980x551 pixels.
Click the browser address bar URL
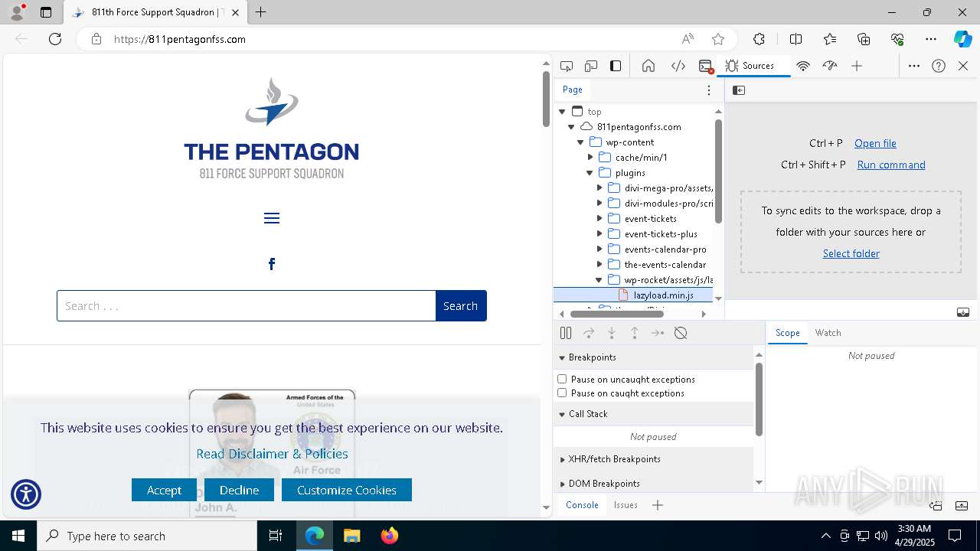(180, 39)
